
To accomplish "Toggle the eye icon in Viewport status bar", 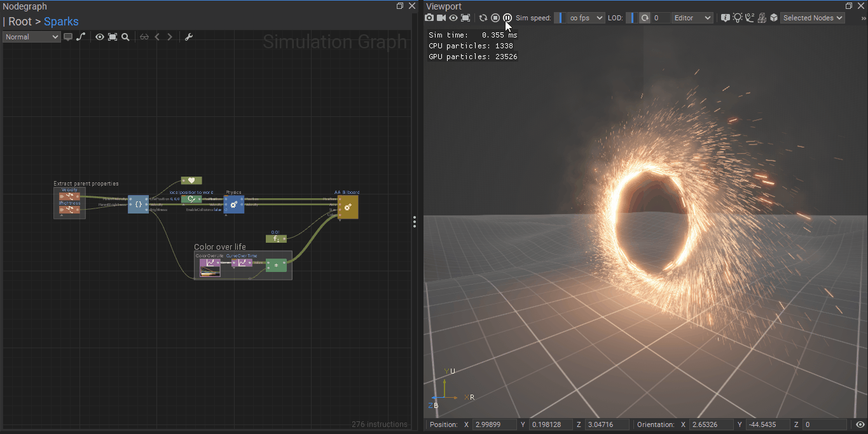I will click(860, 424).
